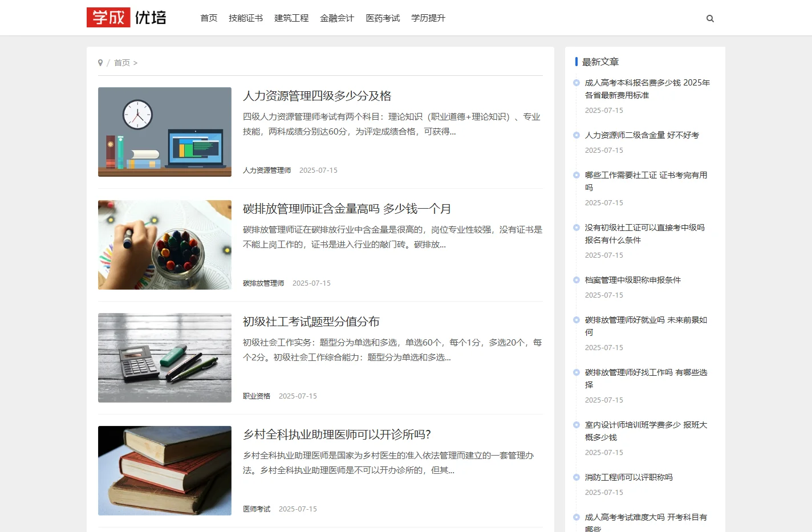Select the 碳排放管理师 category tag

[x=263, y=283]
